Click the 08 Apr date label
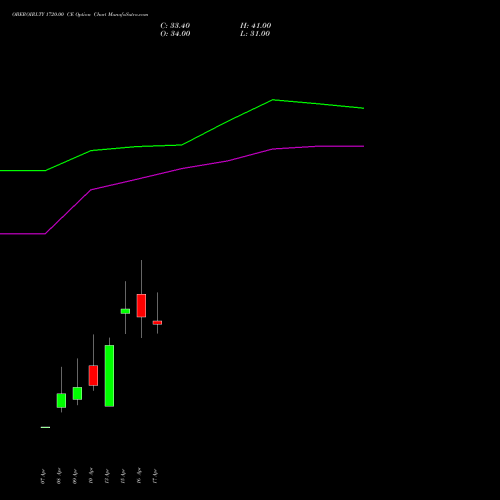The height and width of the screenshot is (500, 500). pyautogui.click(x=59, y=476)
